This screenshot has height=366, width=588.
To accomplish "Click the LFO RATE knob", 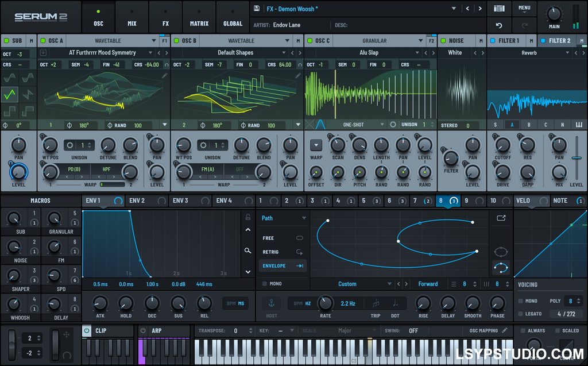I will 325,303.
